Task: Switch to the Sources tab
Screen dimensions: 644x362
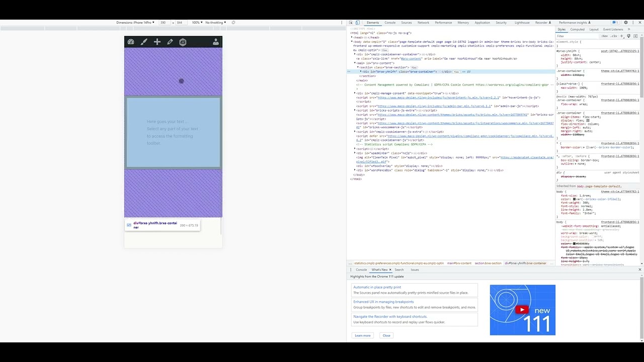Action: pos(407,23)
